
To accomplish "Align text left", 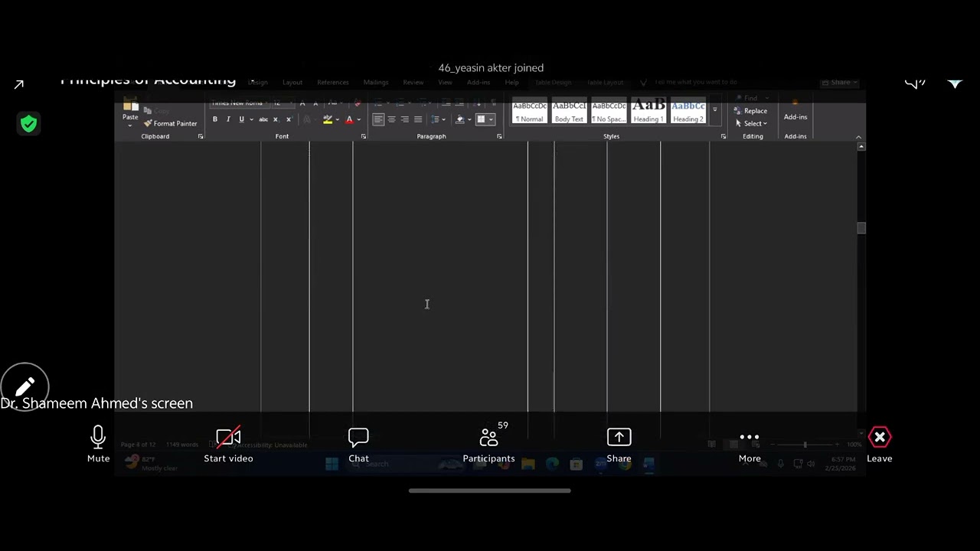I will tap(378, 119).
